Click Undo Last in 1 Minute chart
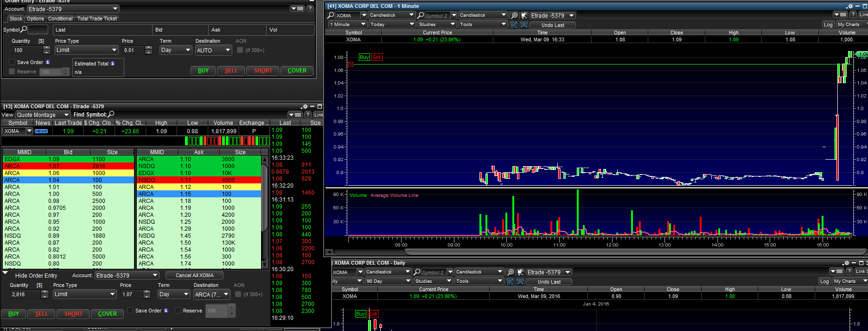868x331 pixels. pyautogui.click(x=553, y=25)
